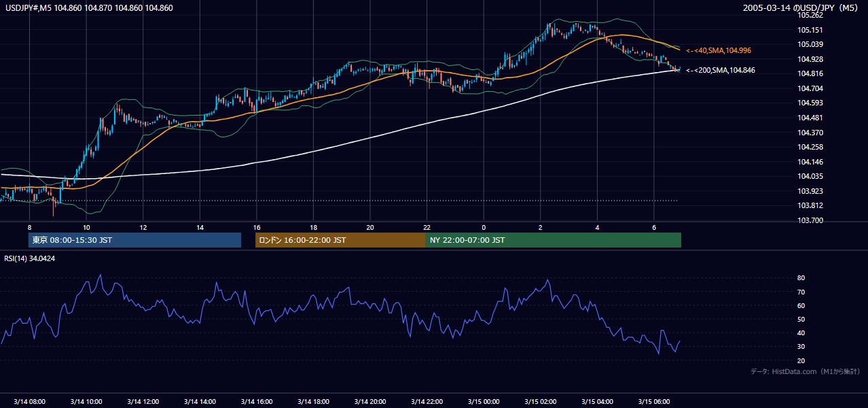Click the 40 SMA label reading 104.996
The image size is (868, 408).
[x=719, y=50]
